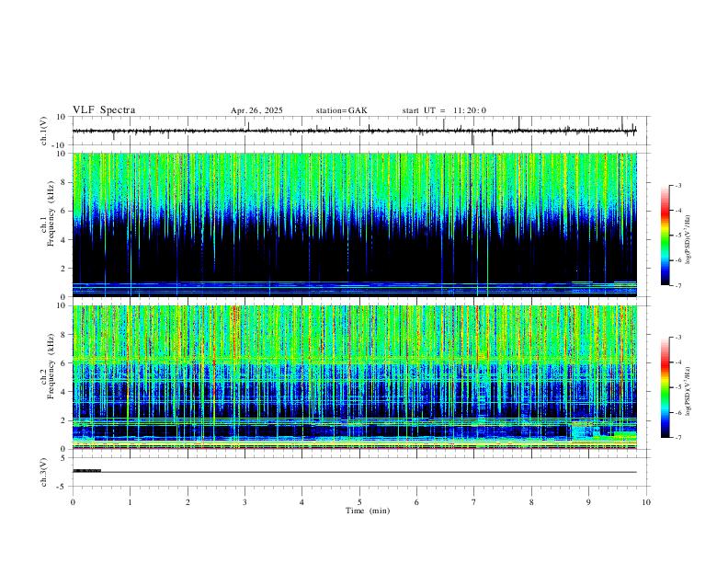
Task: Click the ch.3 flat voltage trace line
Action: pyautogui.click(x=355, y=472)
